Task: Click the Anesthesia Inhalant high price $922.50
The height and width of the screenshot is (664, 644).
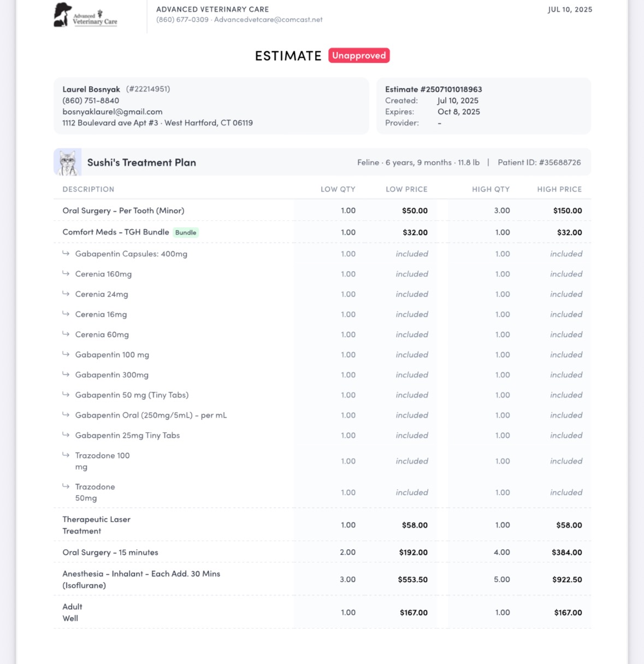Action: pos(567,579)
